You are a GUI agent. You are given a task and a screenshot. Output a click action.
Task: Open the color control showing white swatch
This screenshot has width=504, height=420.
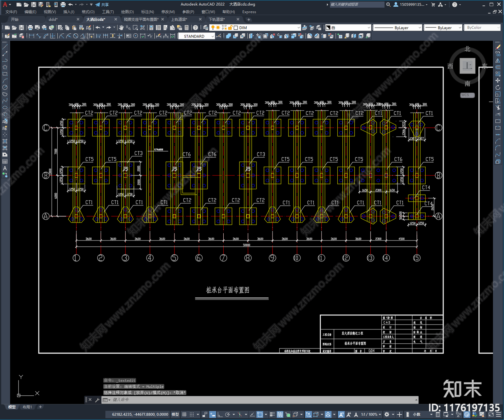pyautogui.click(x=348, y=28)
